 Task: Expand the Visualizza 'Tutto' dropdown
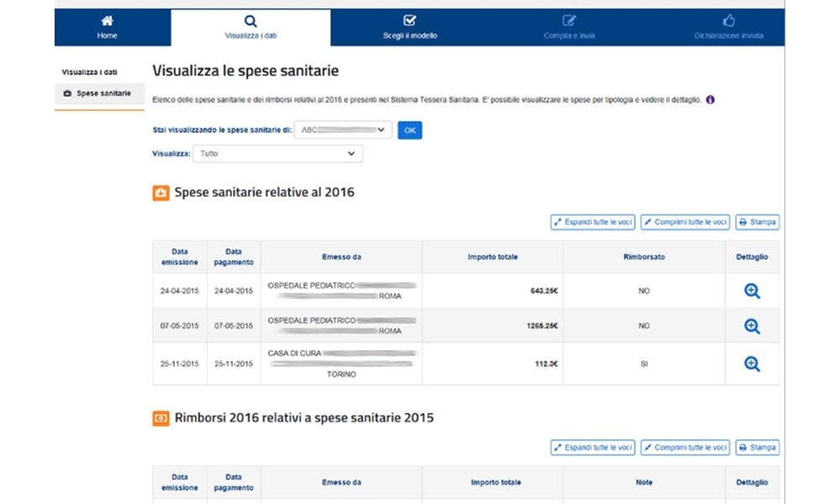click(277, 154)
